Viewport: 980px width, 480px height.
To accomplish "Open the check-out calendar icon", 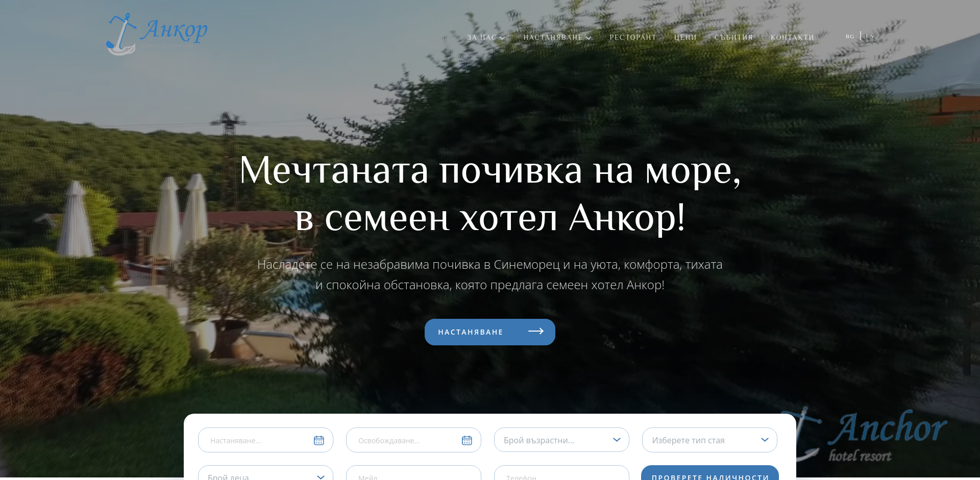I will click(467, 440).
